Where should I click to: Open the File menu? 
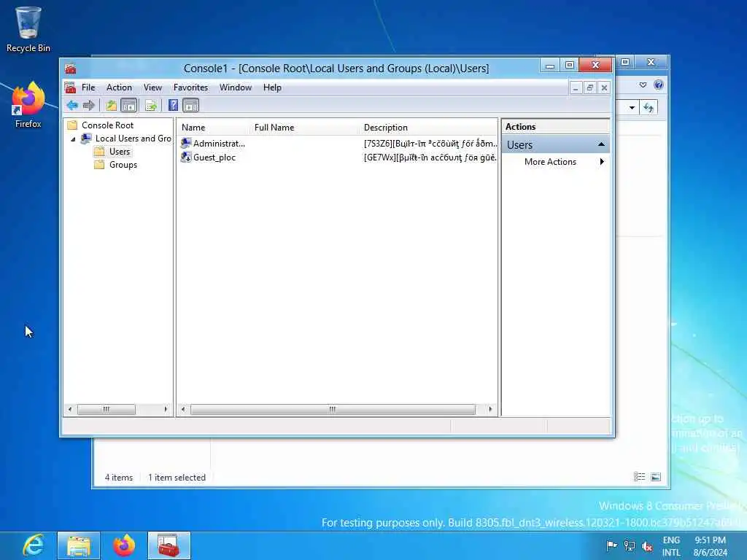point(88,87)
